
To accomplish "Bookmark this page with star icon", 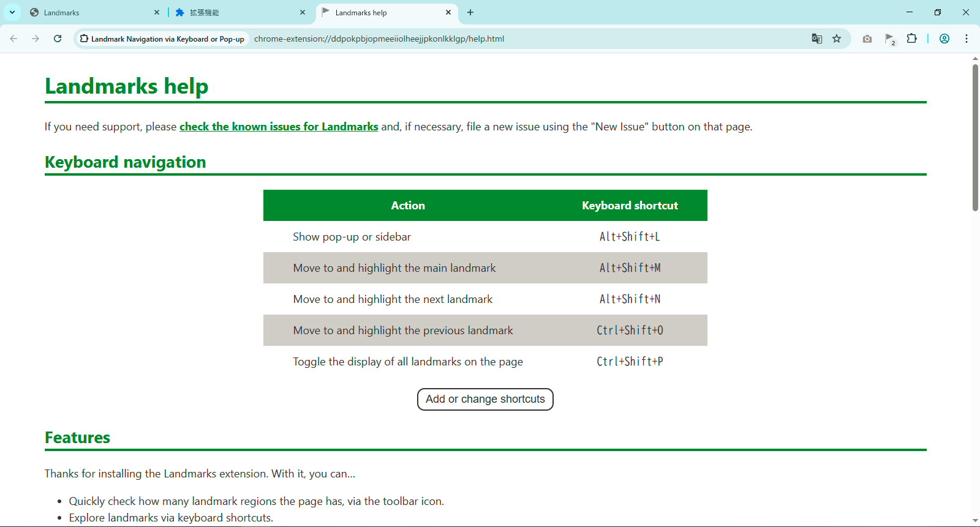I will (837, 39).
